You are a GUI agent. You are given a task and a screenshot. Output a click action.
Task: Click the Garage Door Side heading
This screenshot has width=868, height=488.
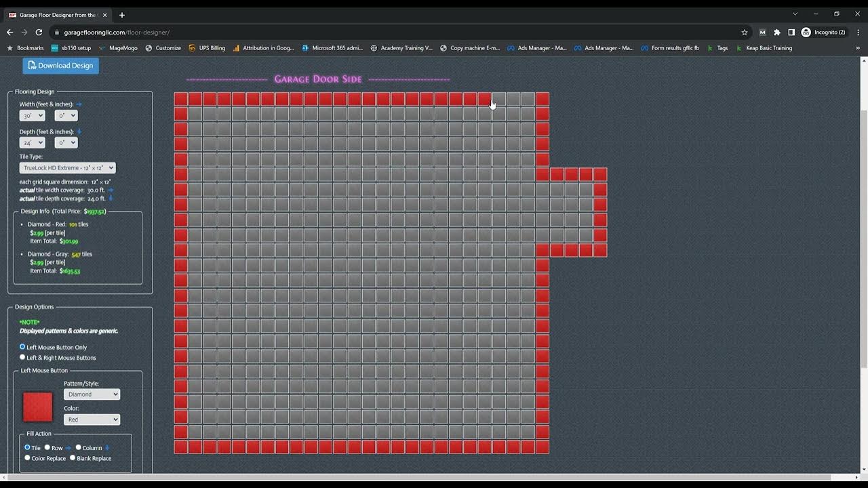pos(318,79)
